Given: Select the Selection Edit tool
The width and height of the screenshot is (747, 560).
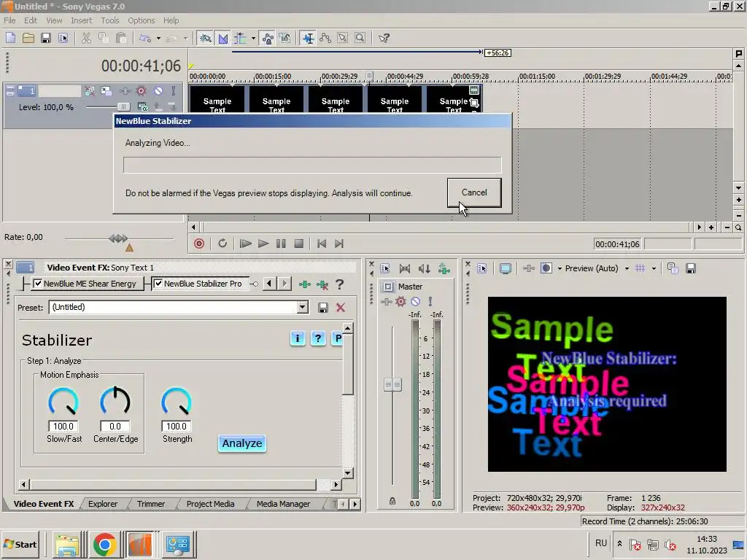Looking at the screenshot, I should coord(343,38).
